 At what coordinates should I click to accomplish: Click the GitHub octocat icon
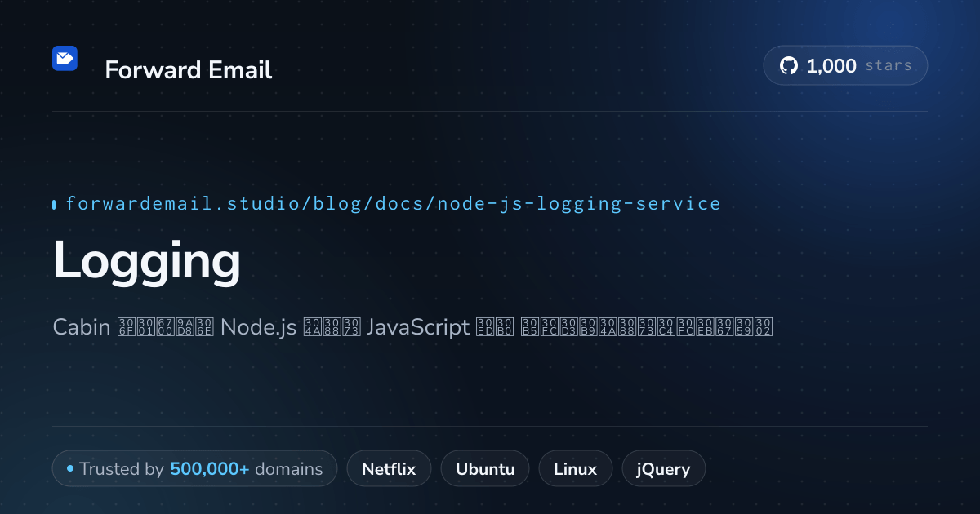tap(789, 66)
